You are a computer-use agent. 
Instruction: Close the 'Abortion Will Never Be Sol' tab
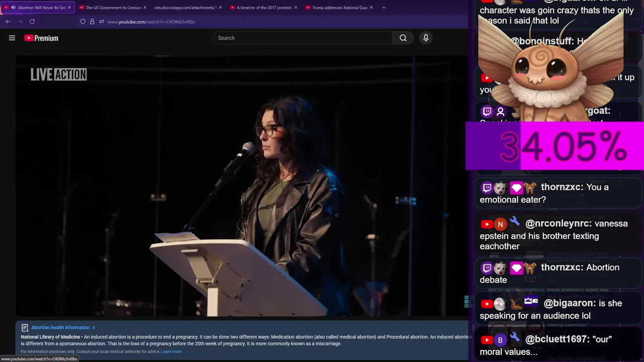click(x=69, y=8)
